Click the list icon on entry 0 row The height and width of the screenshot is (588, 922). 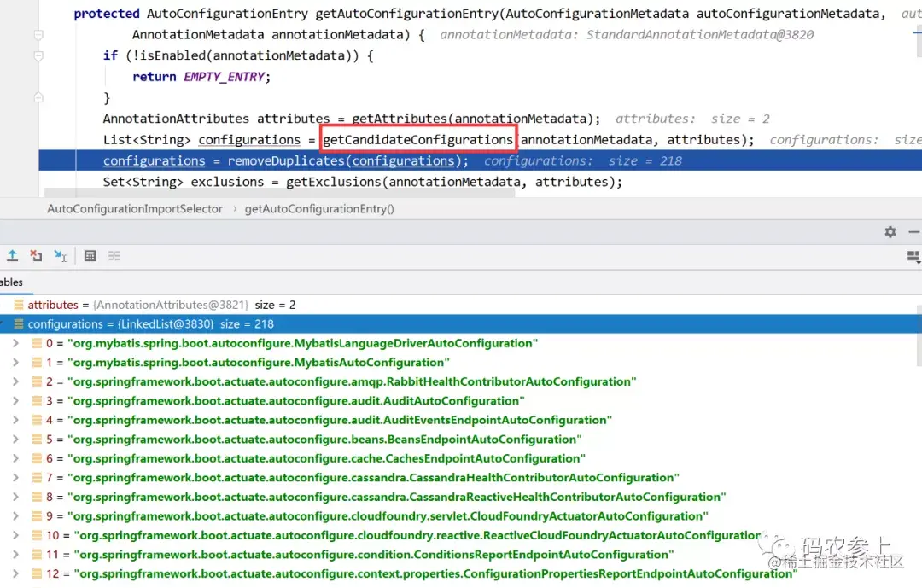click(x=37, y=343)
